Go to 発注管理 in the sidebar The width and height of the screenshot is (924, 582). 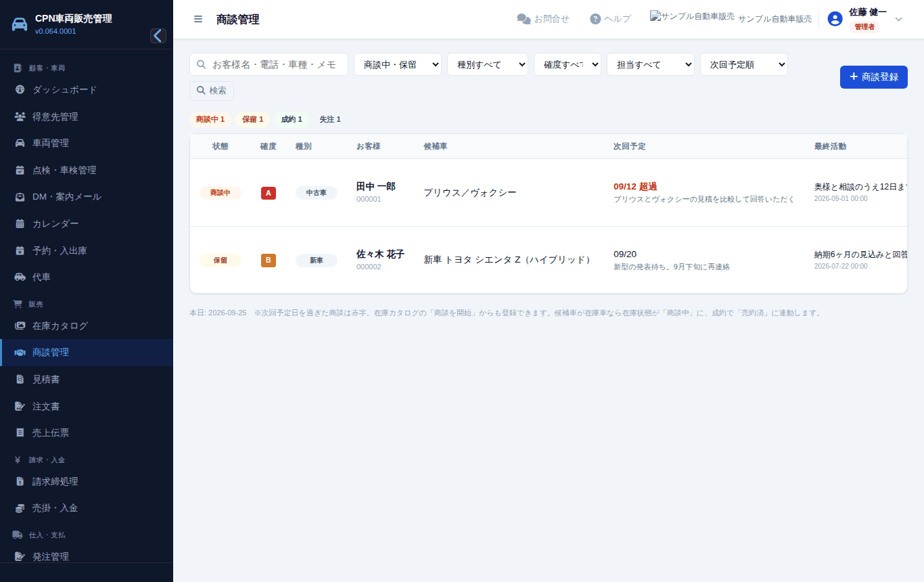coord(87,556)
